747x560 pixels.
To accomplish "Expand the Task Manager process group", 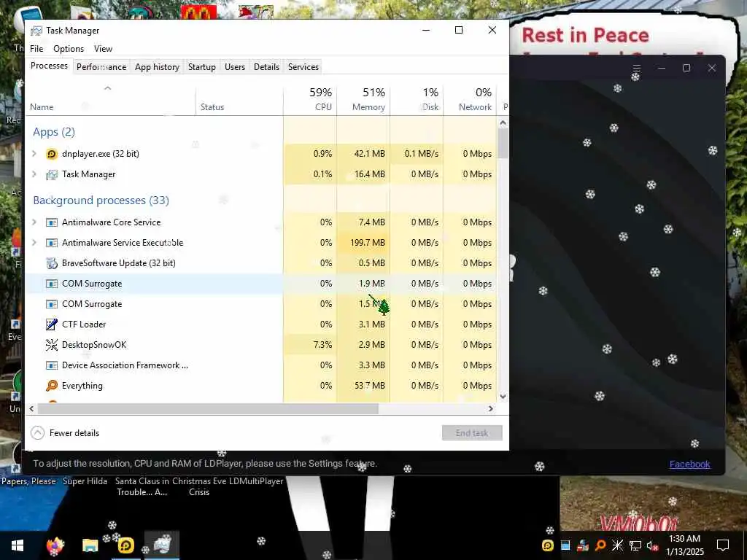I will 34,174.
